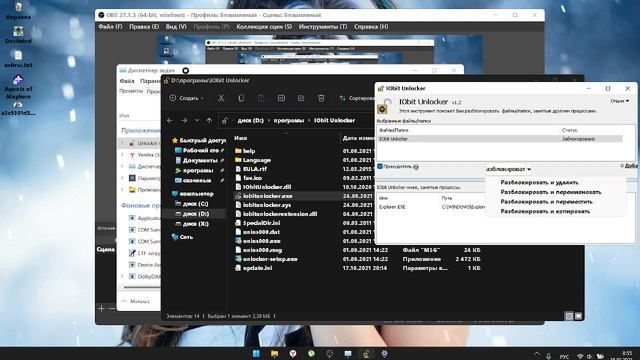Click the settings gear taskbar icon

384,353
